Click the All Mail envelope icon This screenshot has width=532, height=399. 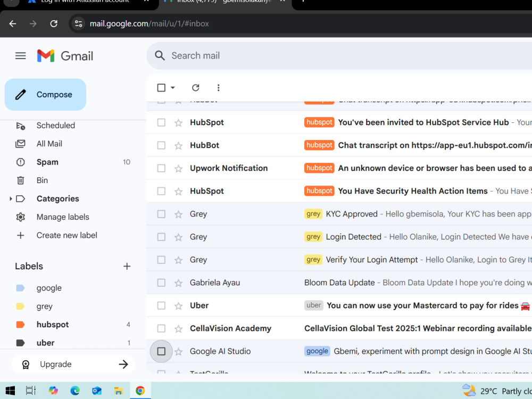click(x=20, y=144)
